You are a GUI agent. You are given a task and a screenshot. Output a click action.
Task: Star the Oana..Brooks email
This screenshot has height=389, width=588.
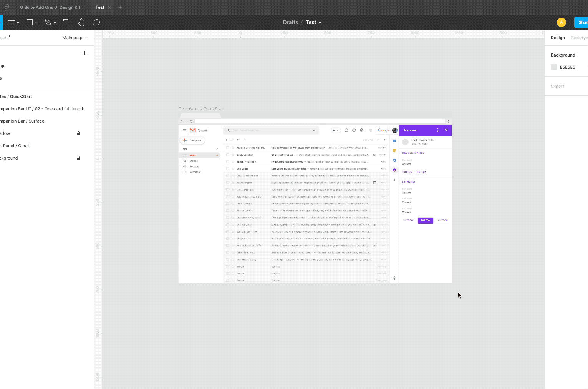[x=233, y=155]
